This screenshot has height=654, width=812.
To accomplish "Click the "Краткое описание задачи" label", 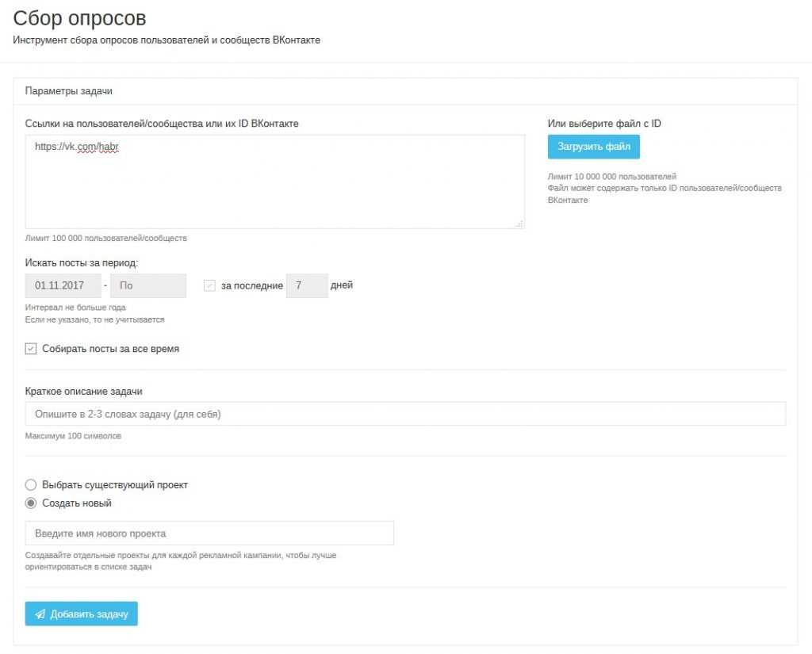I will [x=84, y=391].
